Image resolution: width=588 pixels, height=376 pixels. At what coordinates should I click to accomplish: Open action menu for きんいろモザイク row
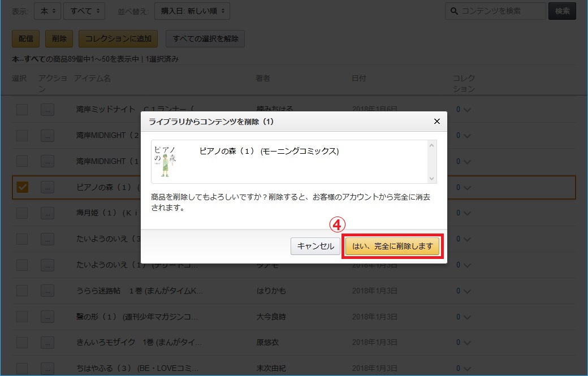(47, 342)
